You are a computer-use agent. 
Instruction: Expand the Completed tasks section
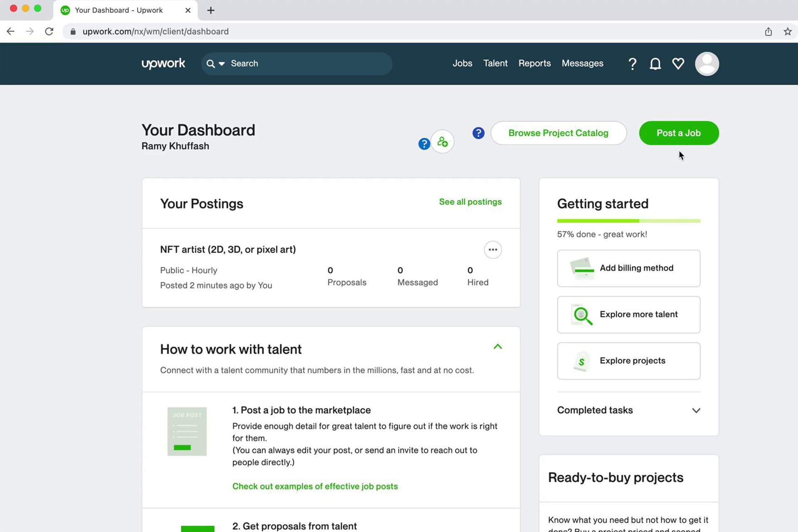(x=695, y=410)
